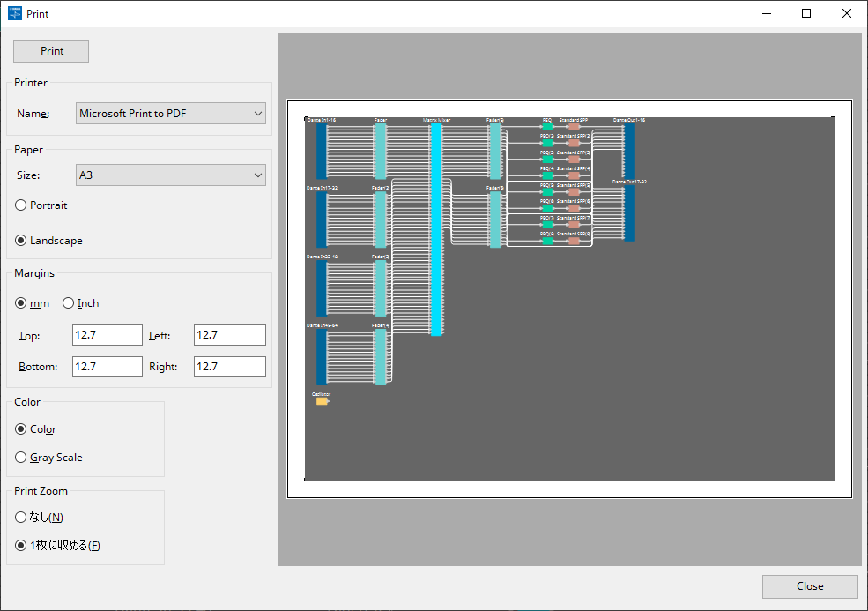868x611 pixels.
Task: Expand the paper Size dropdown
Action: click(171, 175)
